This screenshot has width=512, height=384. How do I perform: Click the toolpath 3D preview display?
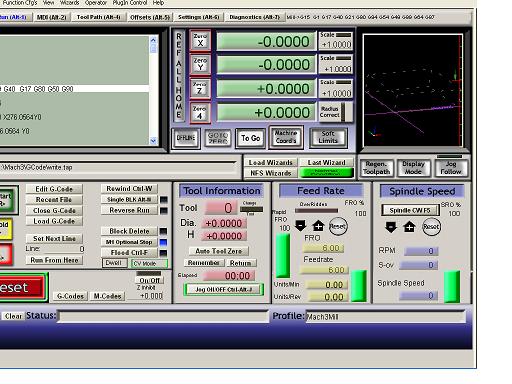(x=413, y=90)
